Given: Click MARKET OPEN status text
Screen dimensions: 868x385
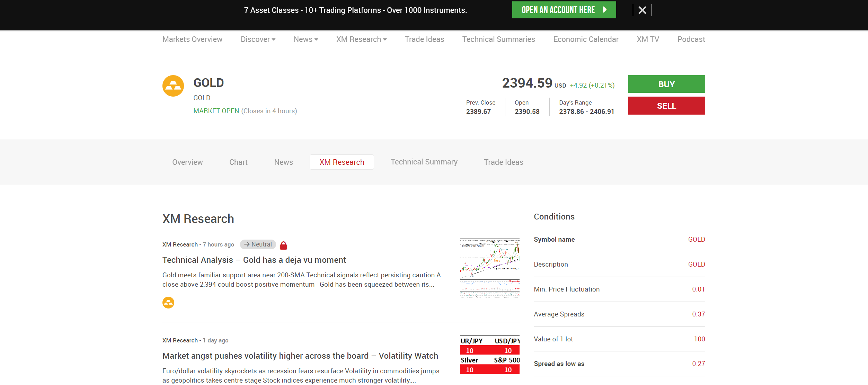Looking at the screenshot, I should click(x=216, y=111).
